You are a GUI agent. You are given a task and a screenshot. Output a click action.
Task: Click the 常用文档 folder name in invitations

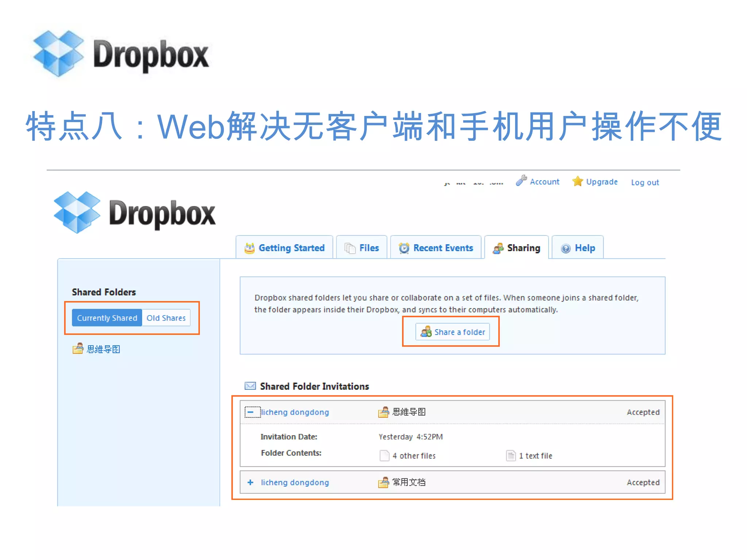pos(409,482)
